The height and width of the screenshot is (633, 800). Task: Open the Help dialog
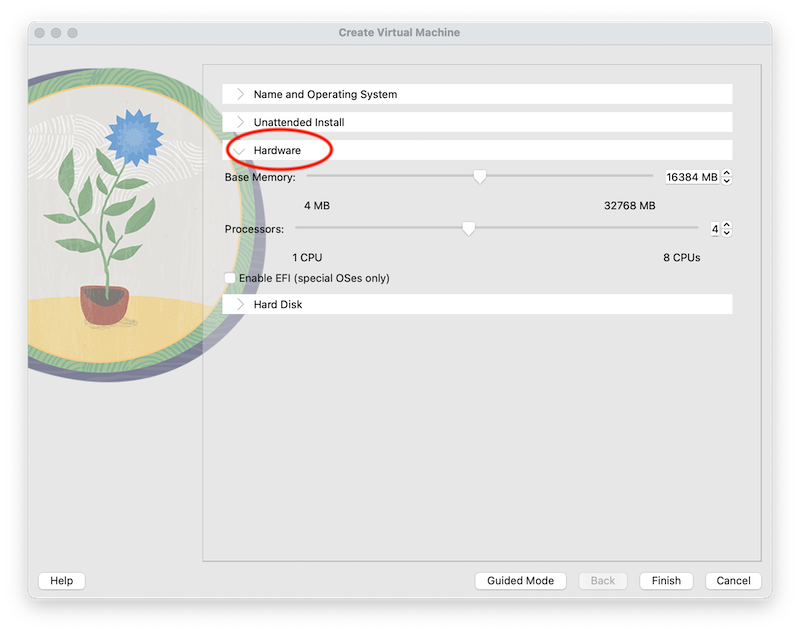[x=61, y=580]
